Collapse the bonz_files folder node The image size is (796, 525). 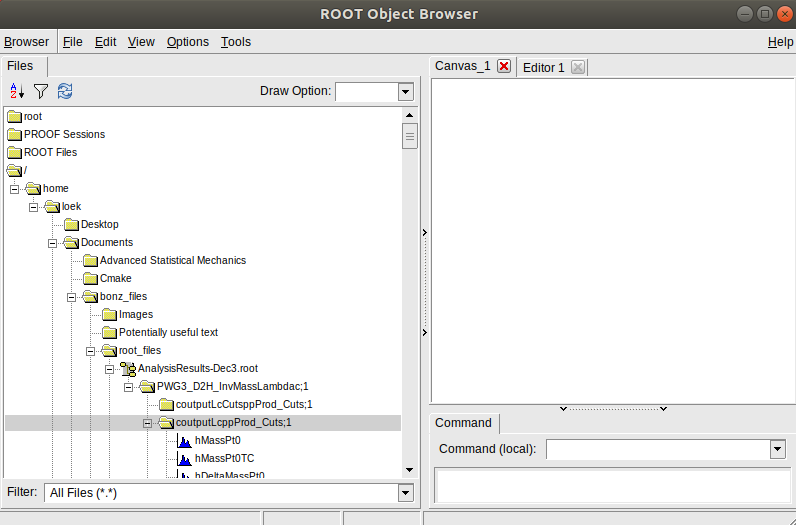[72, 297]
